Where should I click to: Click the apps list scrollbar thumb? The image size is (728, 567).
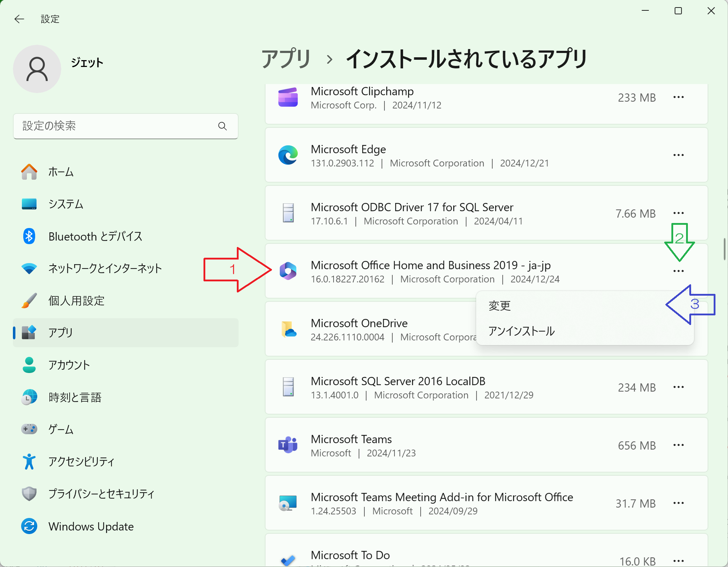(x=724, y=249)
